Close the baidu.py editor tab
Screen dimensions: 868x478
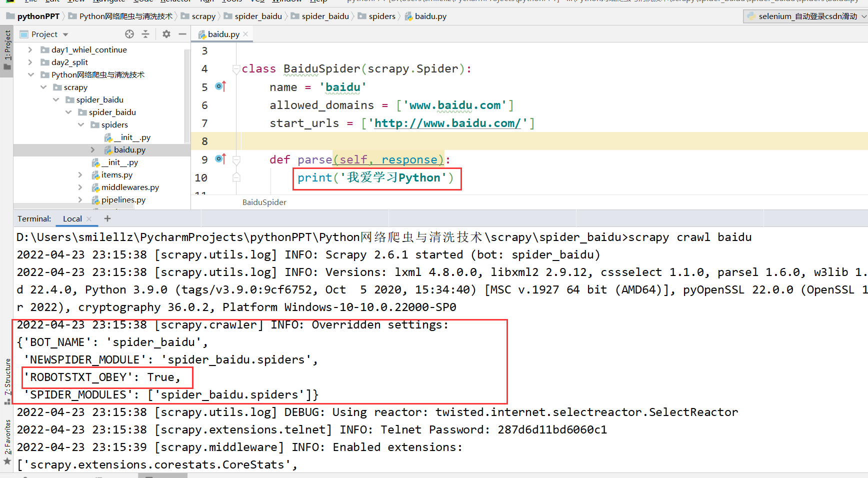[245, 34]
